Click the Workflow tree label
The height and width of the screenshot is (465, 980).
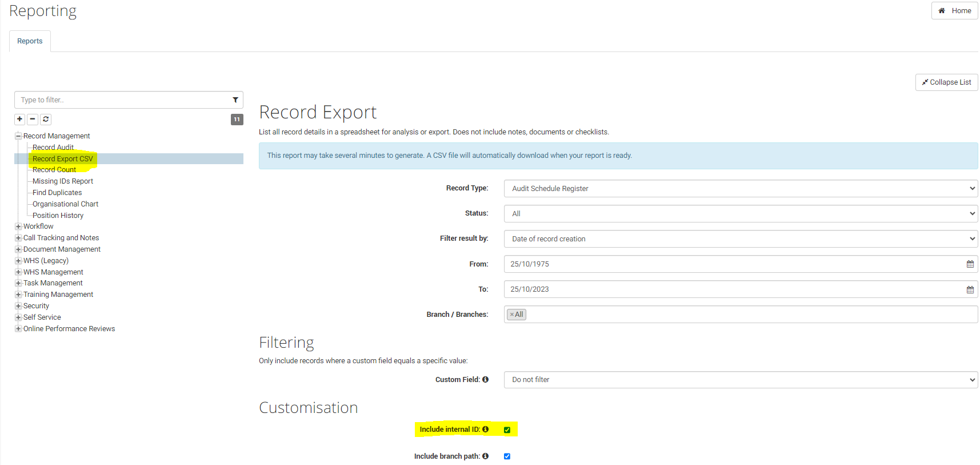38,226
